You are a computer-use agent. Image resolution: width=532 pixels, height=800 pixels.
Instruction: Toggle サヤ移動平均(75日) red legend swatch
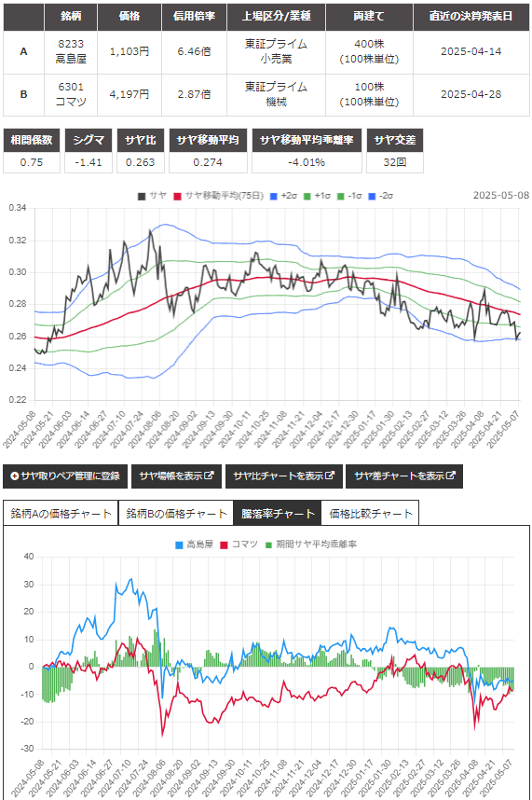(x=177, y=196)
